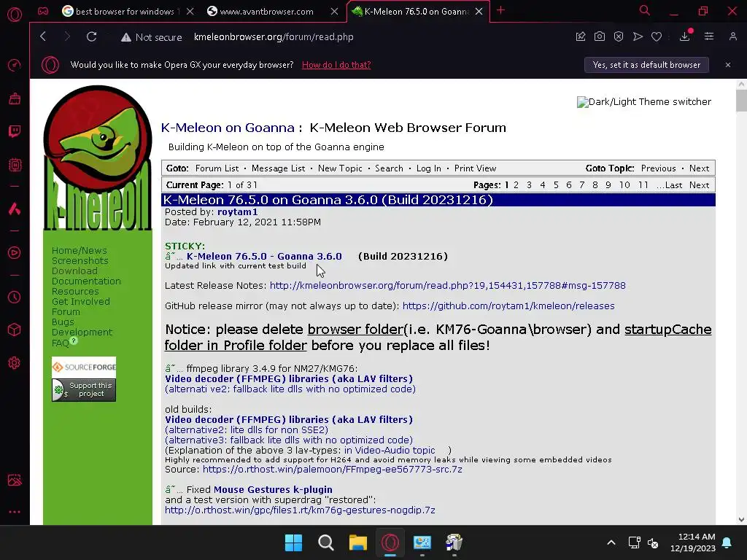Open a new tab with plus button
The image size is (747, 560).
coord(500,10)
